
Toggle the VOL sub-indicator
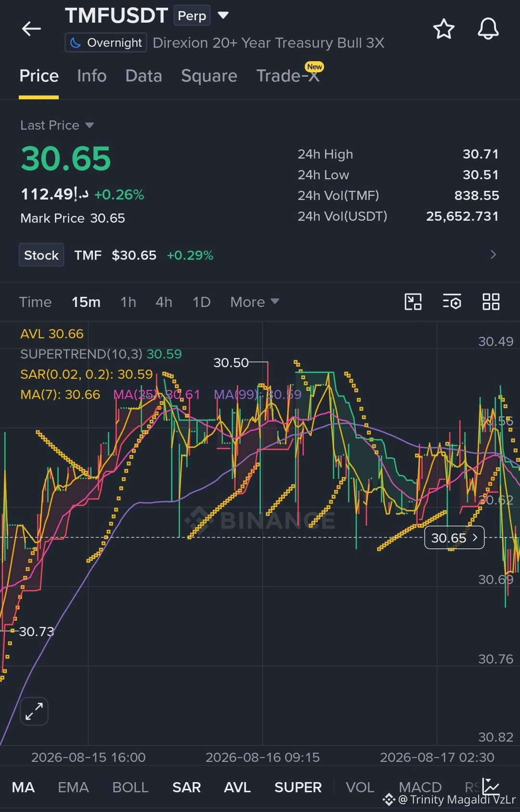[x=360, y=787]
